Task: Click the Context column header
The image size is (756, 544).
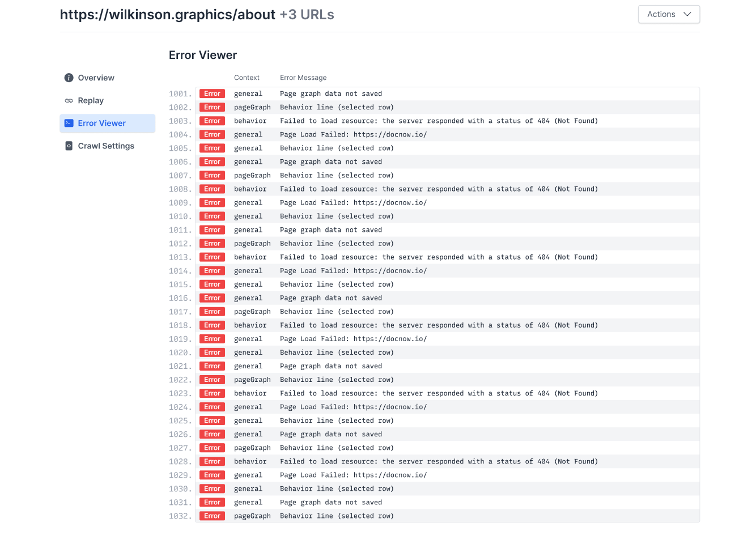Action: (247, 78)
